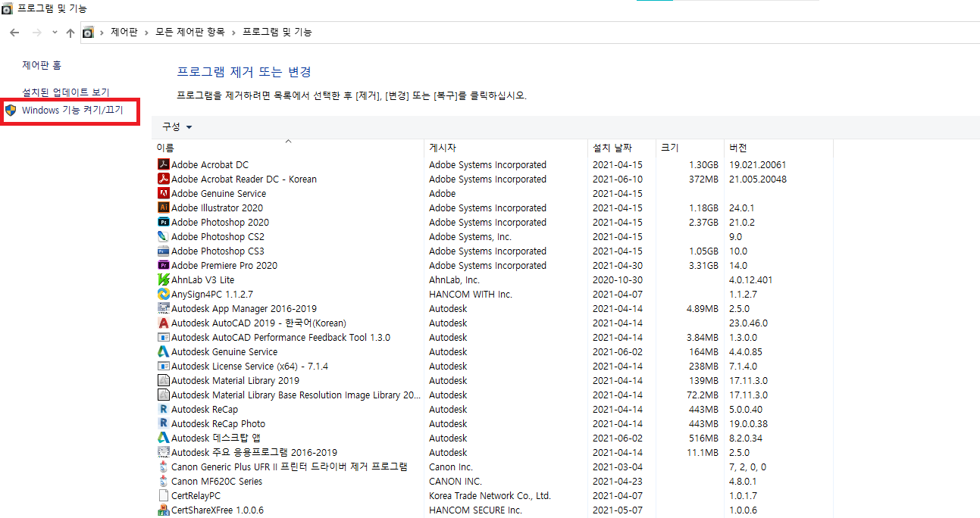Click the Autodesk AutoCAD 2019 Korean icon
980x518 pixels.
pos(163,323)
